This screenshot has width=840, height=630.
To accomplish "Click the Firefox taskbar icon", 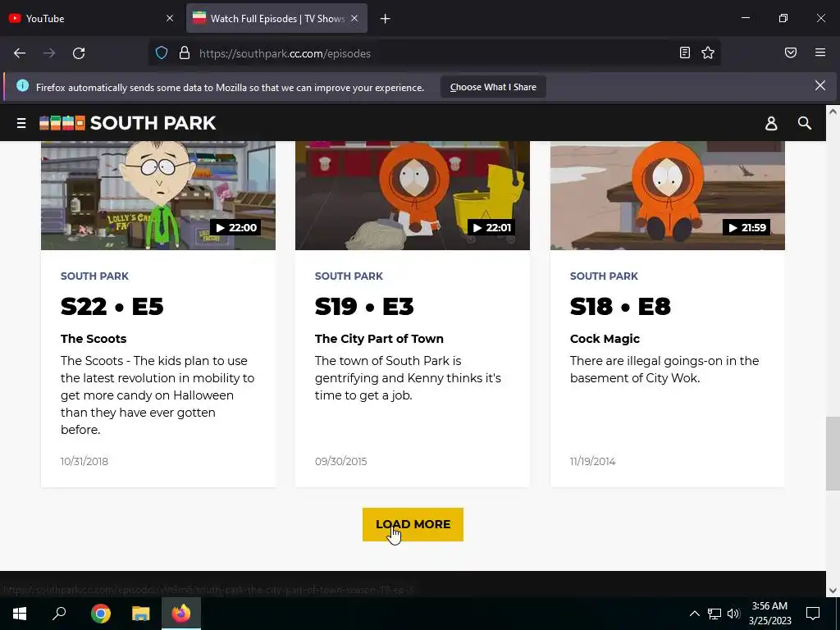I will [181, 614].
